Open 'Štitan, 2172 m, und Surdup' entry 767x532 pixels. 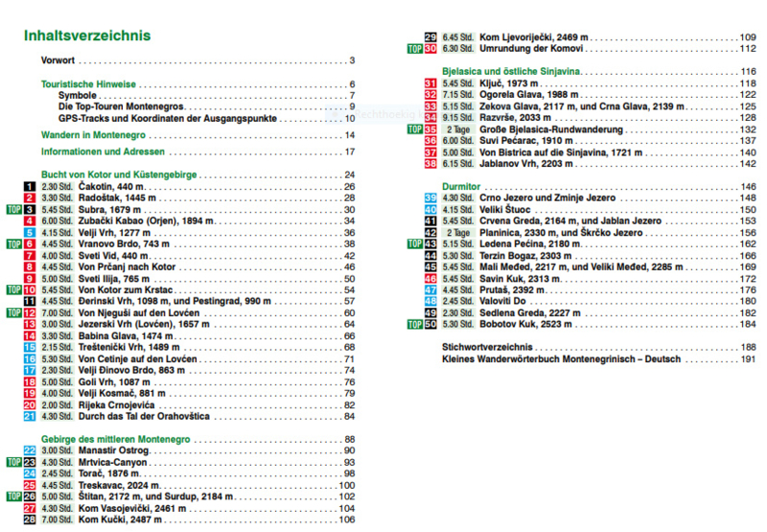(155, 497)
